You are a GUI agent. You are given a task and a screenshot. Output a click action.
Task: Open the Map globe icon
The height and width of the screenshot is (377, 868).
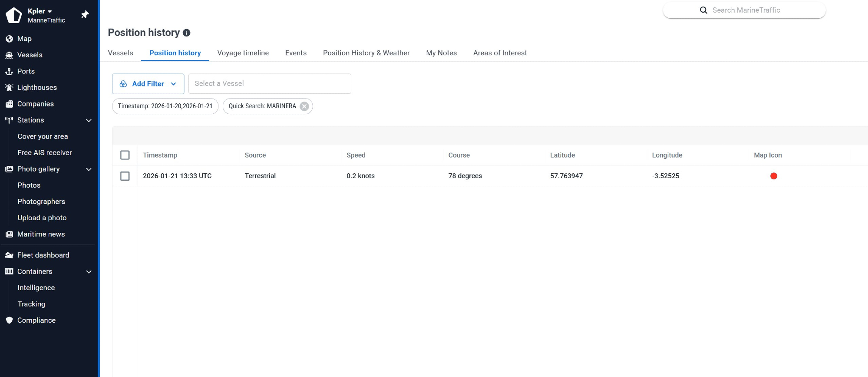pos(9,39)
